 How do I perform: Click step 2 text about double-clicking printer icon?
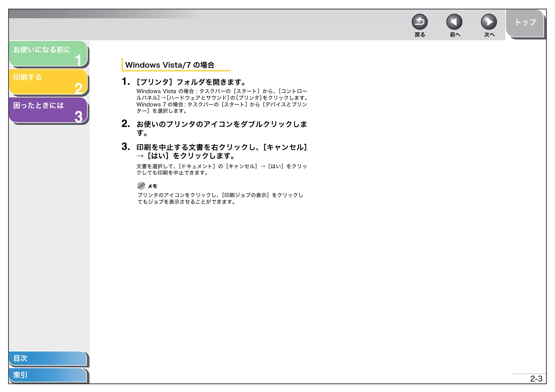point(222,128)
